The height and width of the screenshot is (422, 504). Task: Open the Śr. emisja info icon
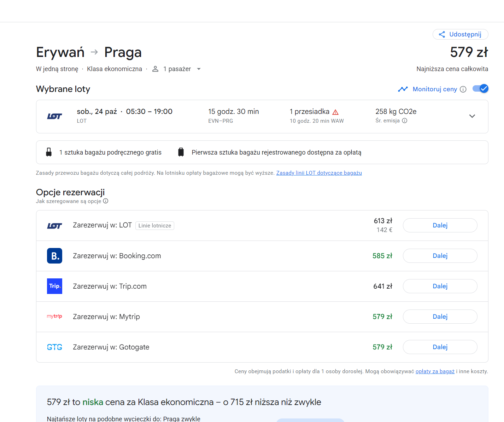tap(405, 121)
